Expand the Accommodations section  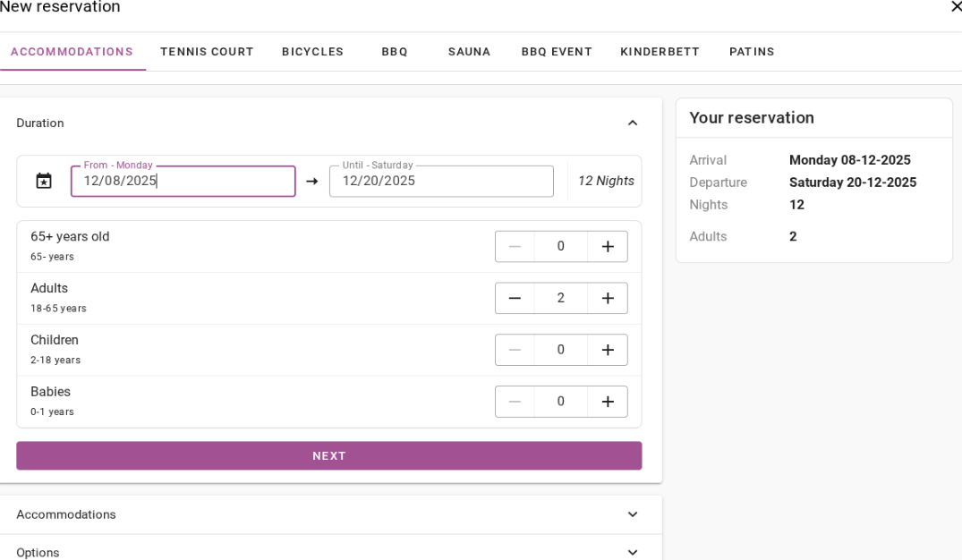632,514
